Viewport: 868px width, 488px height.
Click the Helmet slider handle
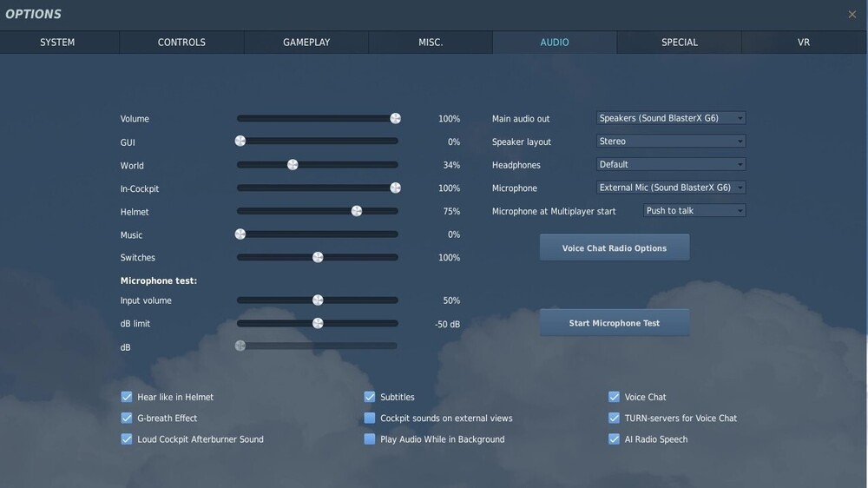pyautogui.click(x=357, y=211)
